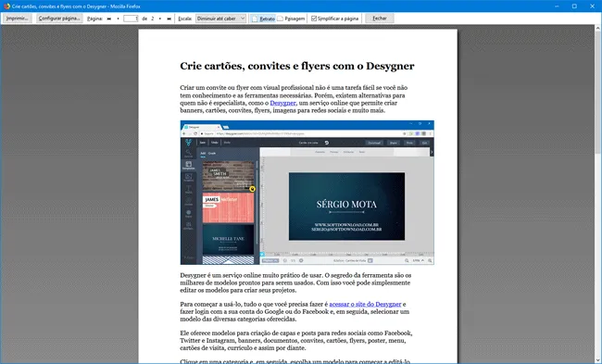Click the Imprimir button

(x=18, y=19)
